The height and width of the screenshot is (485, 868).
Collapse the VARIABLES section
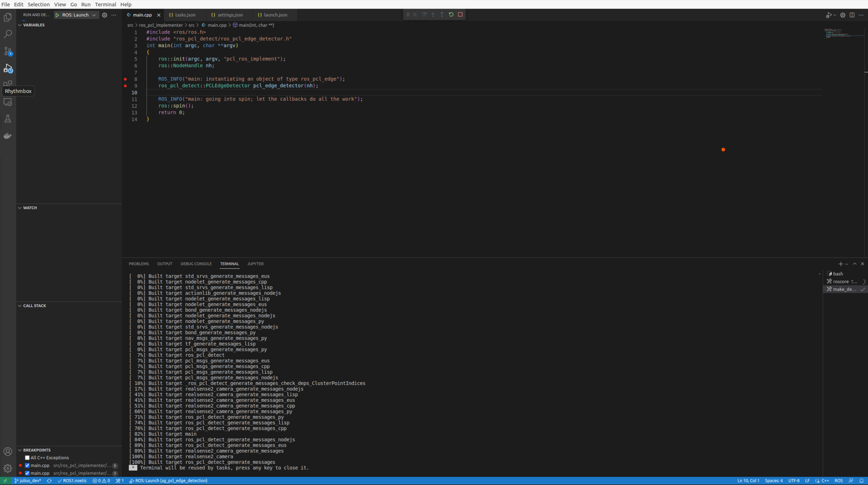click(20, 25)
